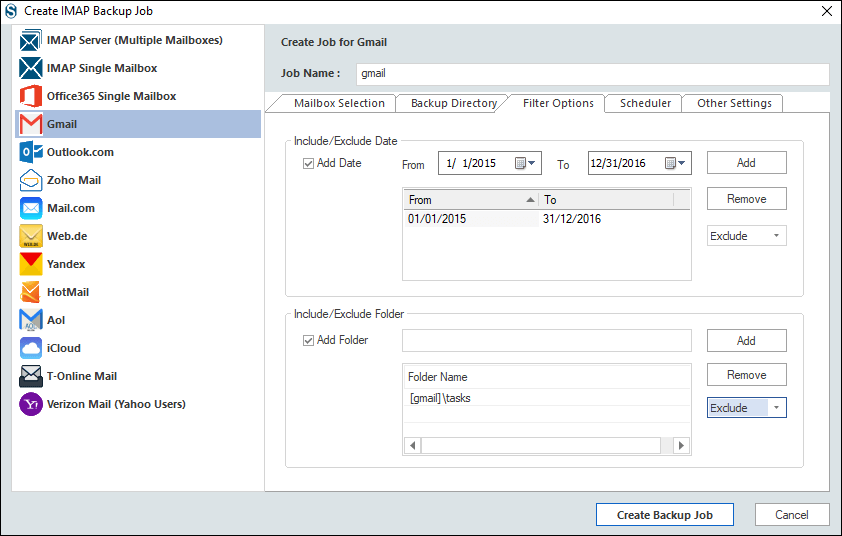Close the Create IMAP Backup Job window

tap(827, 11)
